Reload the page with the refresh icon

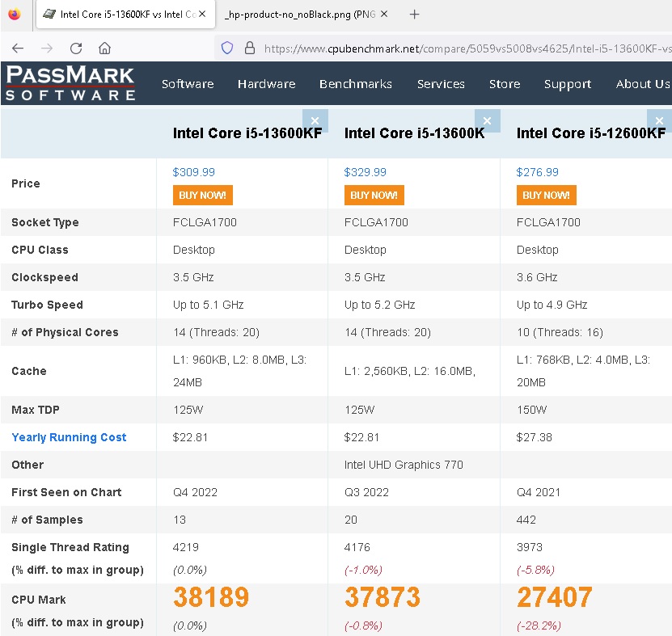click(76, 48)
